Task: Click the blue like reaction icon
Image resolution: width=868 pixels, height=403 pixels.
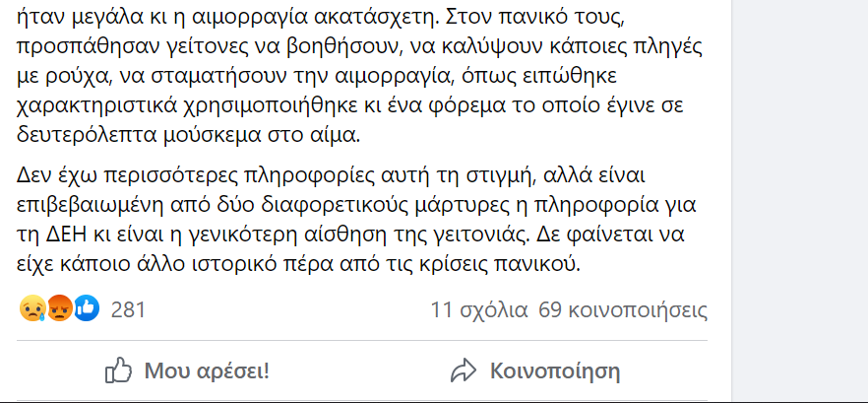Action: (x=87, y=308)
